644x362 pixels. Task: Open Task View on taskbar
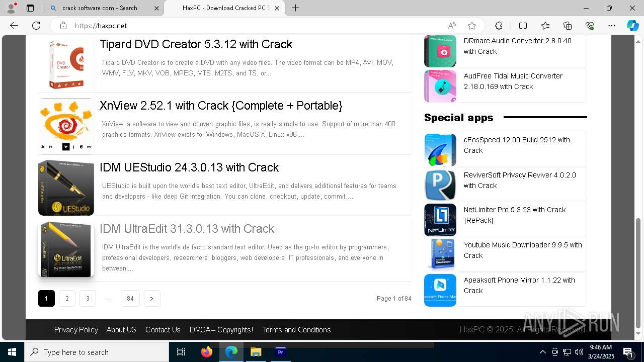coord(181,352)
